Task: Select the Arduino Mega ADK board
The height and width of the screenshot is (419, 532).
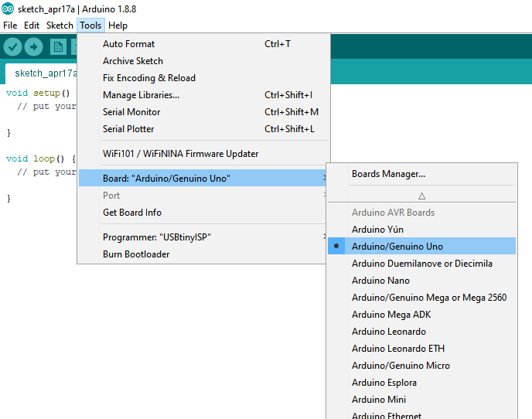Action: click(x=421, y=314)
